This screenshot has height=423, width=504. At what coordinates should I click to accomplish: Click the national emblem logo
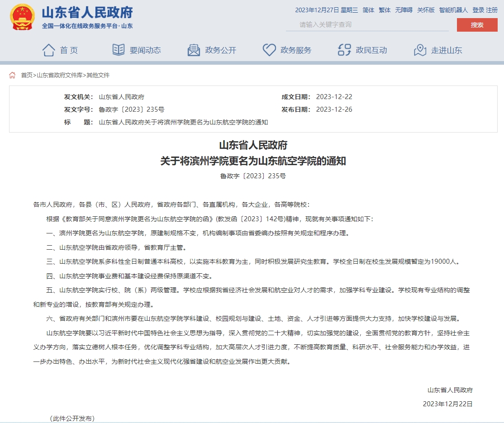[x=22, y=17]
